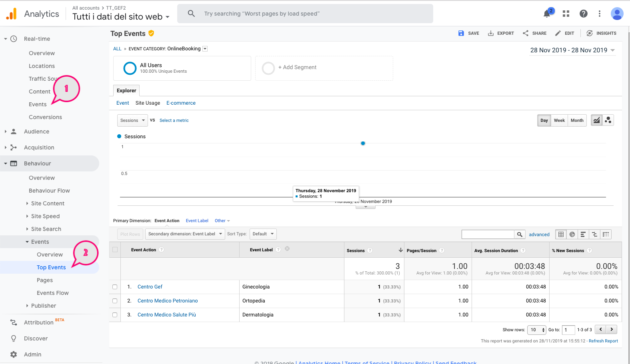Switch to the Site Usage tab
Image resolution: width=630 pixels, height=364 pixels.
click(x=148, y=103)
